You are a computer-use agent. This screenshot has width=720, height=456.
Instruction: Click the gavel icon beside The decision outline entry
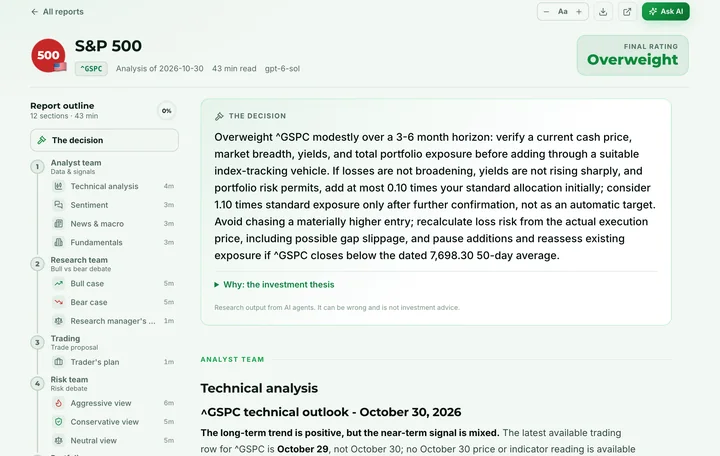click(x=42, y=140)
